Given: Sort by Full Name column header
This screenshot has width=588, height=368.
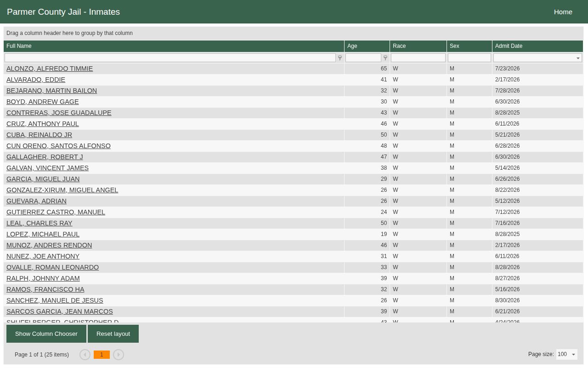Looking at the screenshot, I should (174, 46).
